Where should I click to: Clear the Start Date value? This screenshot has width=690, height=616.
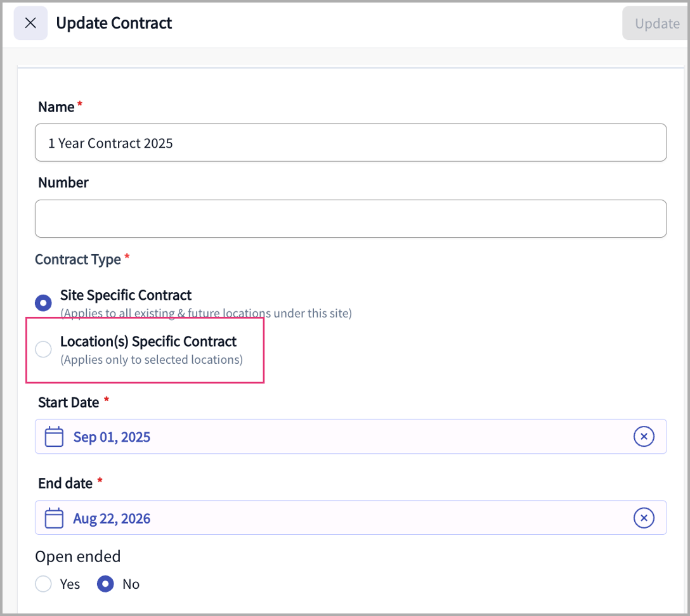(644, 437)
